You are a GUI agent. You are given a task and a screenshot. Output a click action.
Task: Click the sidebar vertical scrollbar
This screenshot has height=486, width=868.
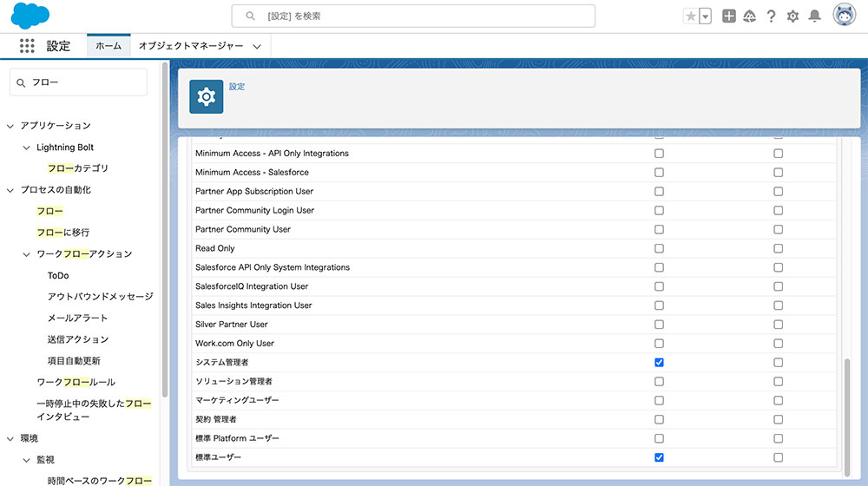point(164,230)
